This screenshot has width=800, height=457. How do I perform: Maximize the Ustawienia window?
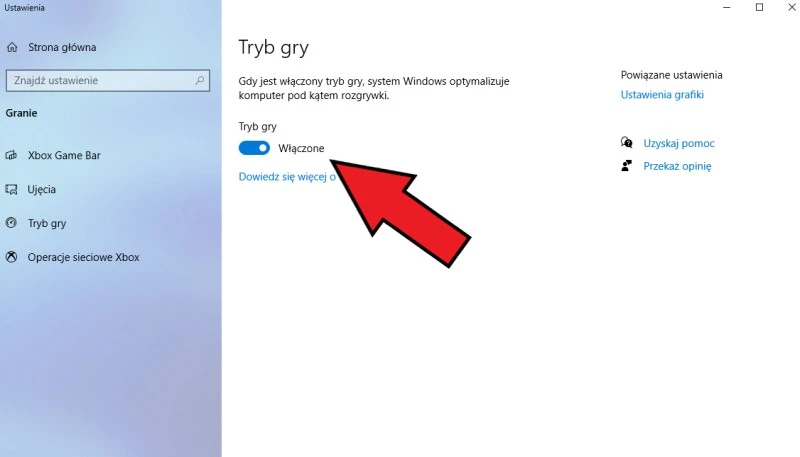[759, 7]
